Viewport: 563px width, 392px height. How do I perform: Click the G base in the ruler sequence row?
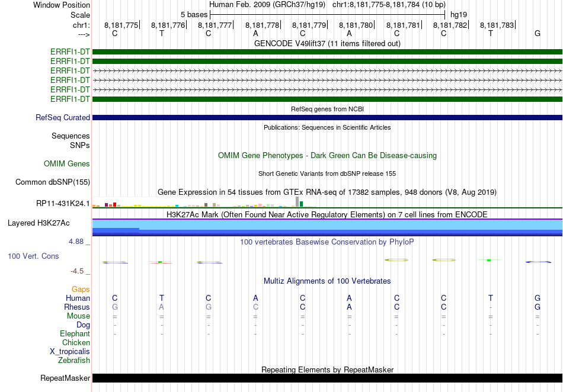tap(538, 33)
